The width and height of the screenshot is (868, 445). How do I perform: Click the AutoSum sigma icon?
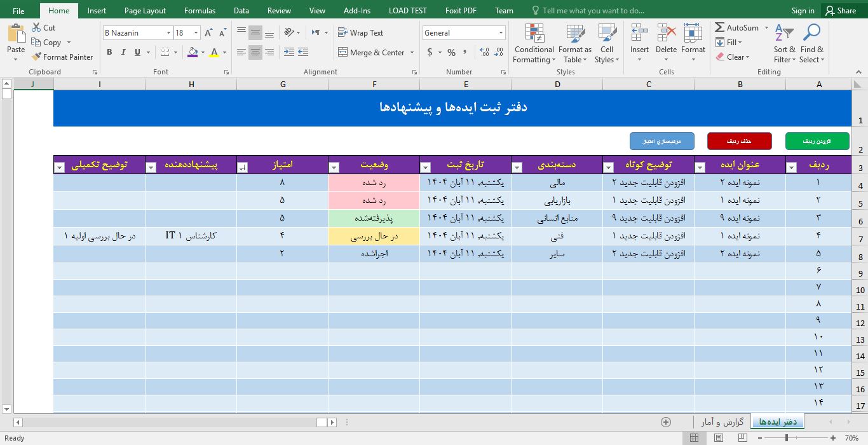[720, 28]
